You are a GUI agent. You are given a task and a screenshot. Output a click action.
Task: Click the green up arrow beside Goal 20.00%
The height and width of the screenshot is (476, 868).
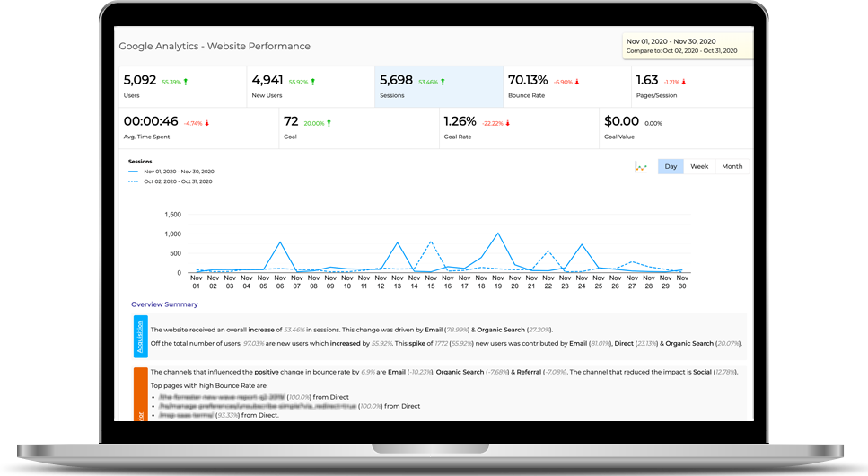(x=329, y=124)
